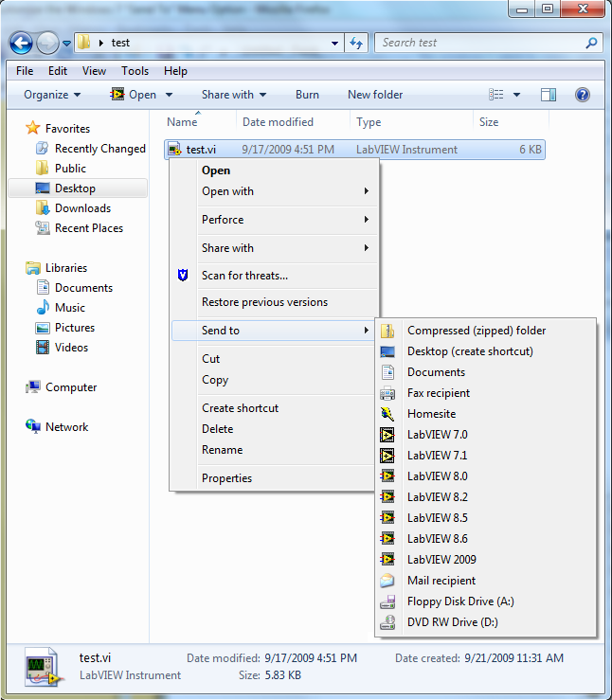Open the Tools menu
The width and height of the screenshot is (612, 700).
point(135,71)
